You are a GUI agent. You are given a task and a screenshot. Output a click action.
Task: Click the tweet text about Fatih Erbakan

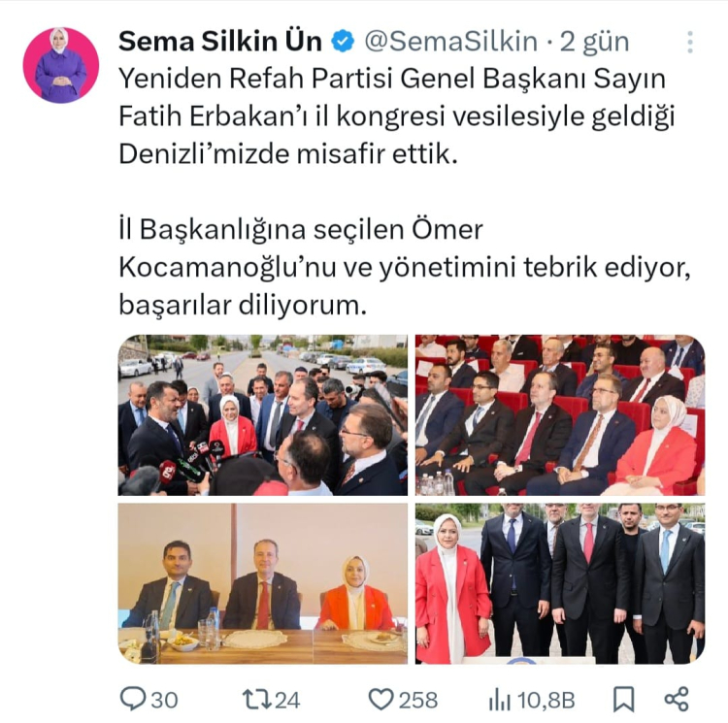[397, 116]
